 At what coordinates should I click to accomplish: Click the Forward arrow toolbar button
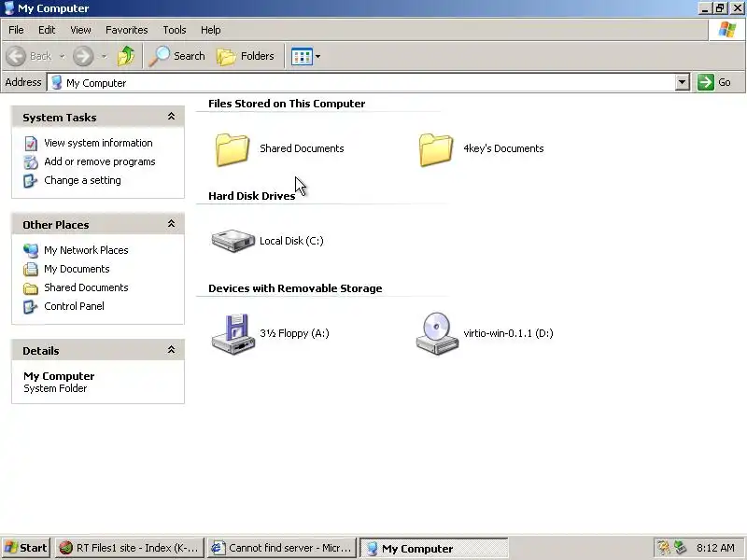[x=83, y=56]
